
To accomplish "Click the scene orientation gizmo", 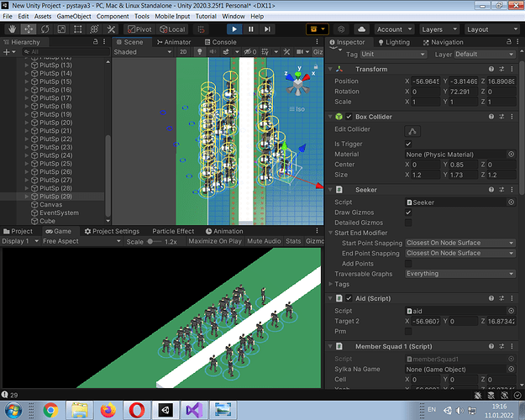I will (297, 82).
